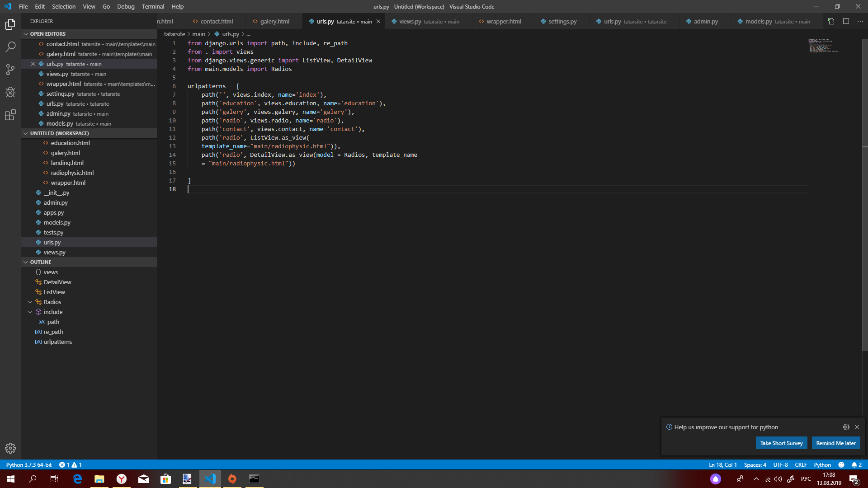Open tests.py in the workspace tree
Viewport: 868px width, 488px height.
click(89, 232)
